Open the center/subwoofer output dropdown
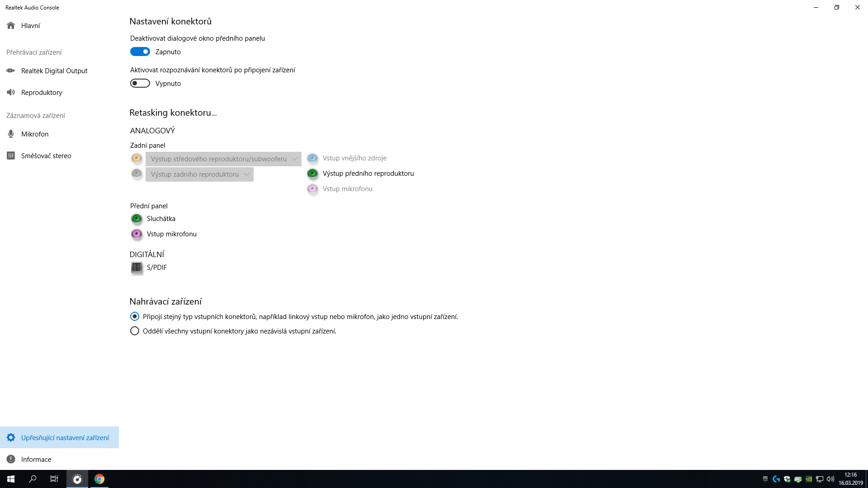868x488 pixels. point(223,159)
